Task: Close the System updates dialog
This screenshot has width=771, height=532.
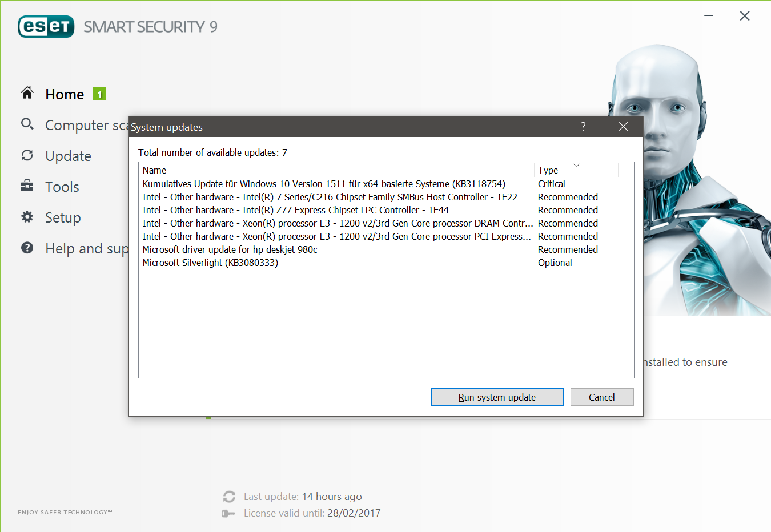Action: tap(624, 127)
